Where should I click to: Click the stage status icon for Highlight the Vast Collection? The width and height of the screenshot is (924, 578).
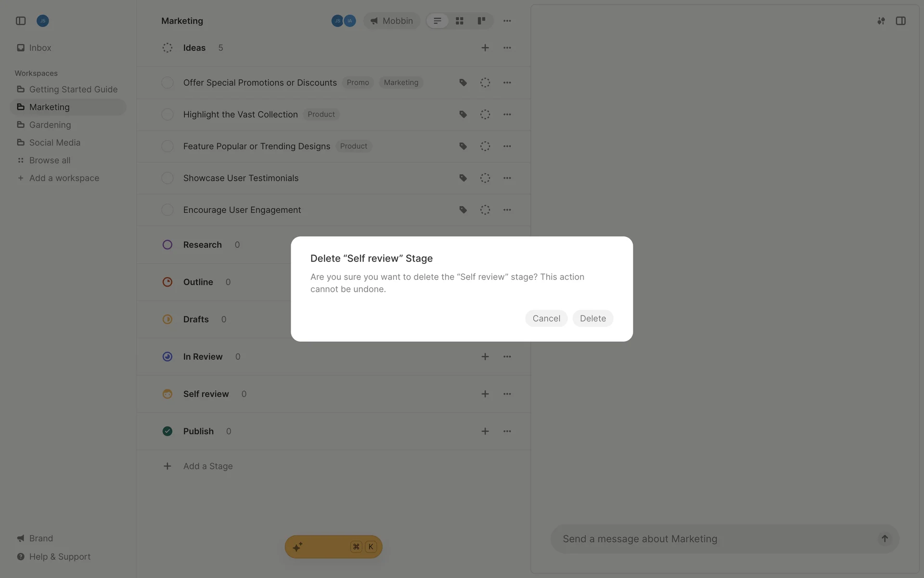485,115
